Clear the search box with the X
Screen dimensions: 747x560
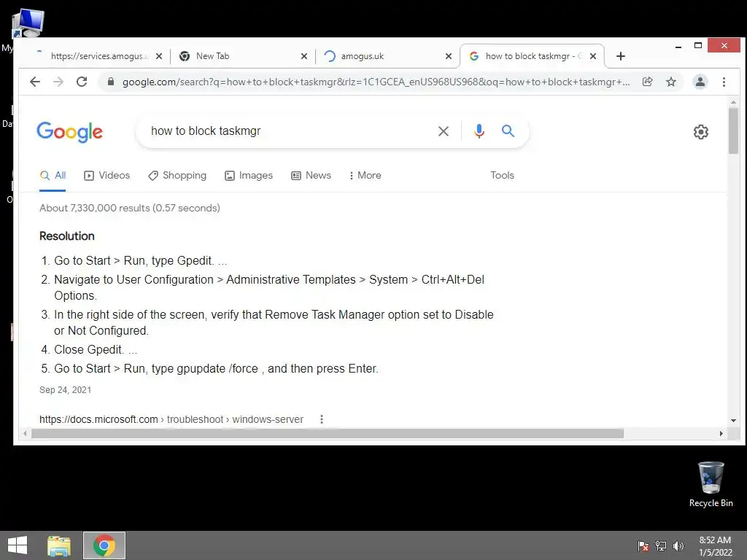pos(443,131)
